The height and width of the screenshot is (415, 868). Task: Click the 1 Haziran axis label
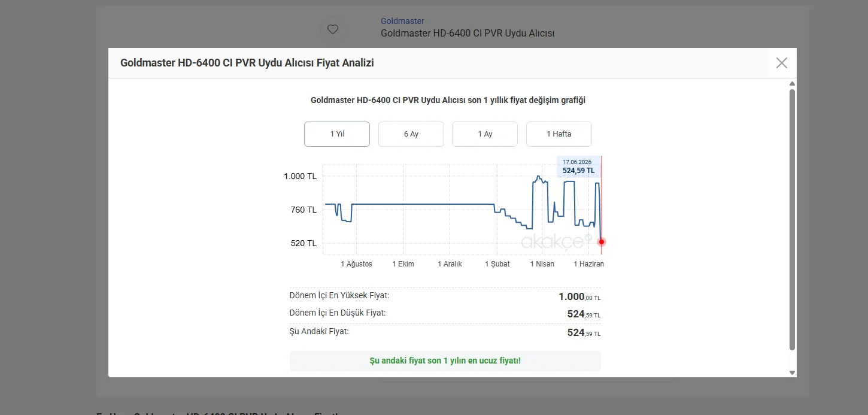pyautogui.click(x=589, y=264)
